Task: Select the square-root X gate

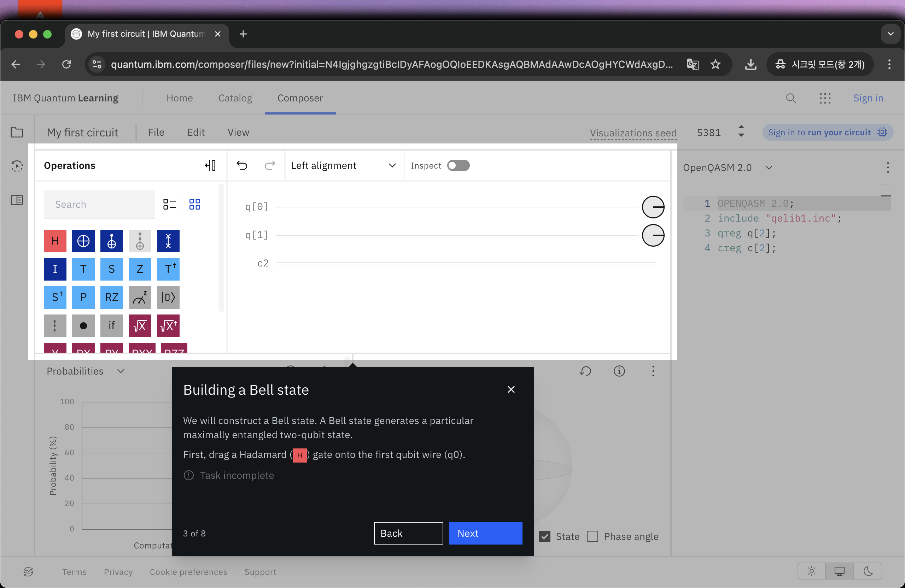Action: [140, 326]
